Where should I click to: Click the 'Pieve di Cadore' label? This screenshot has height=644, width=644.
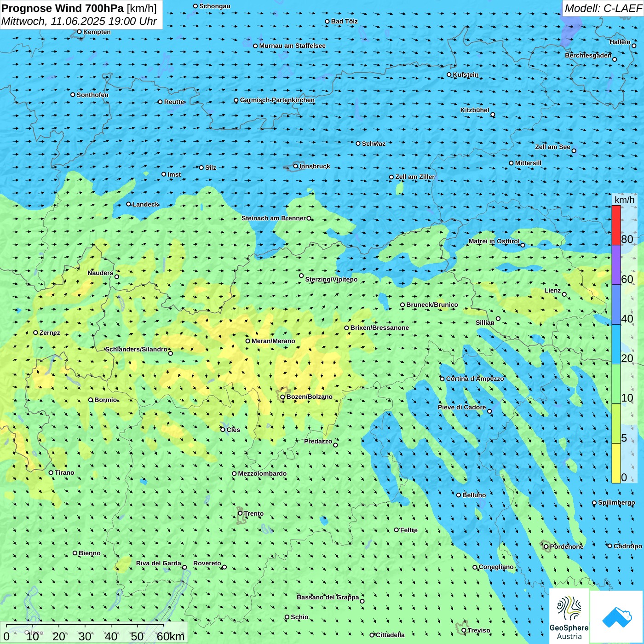pyautogui.click(x=462, y=407)
